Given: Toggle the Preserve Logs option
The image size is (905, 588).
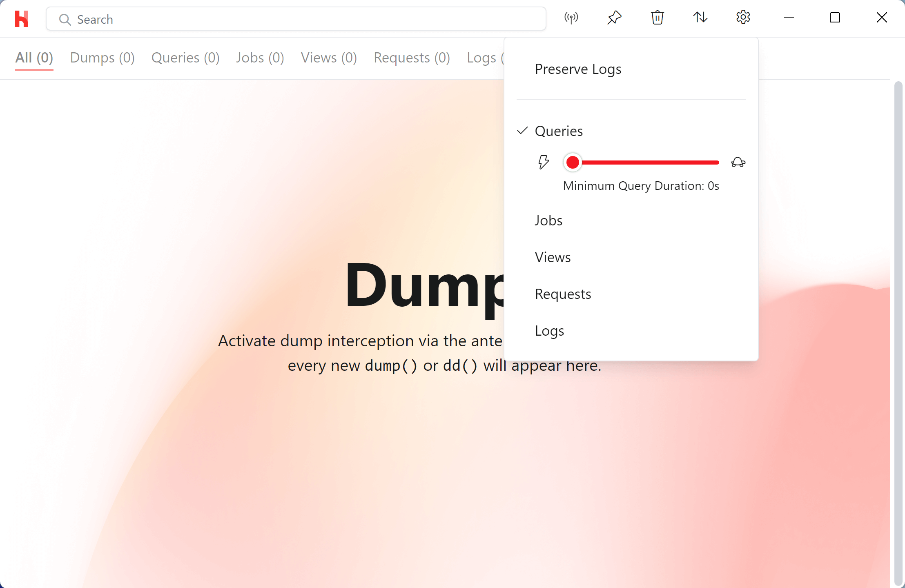Looking at the screenshot, I should click(x=577, y=69).
